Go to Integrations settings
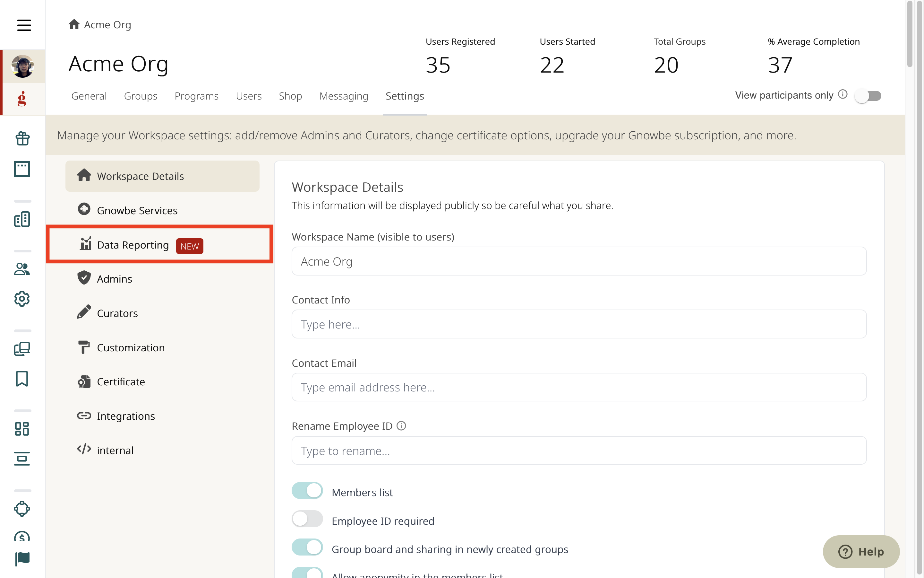Screen dimensions: 924x578 click(162, 416)
